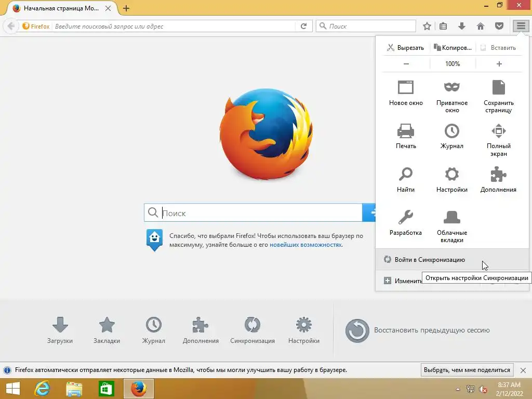Viewport: 532px width, 399px height.
Task: Open Windows Store from taskbar
Action: point(106,389)
